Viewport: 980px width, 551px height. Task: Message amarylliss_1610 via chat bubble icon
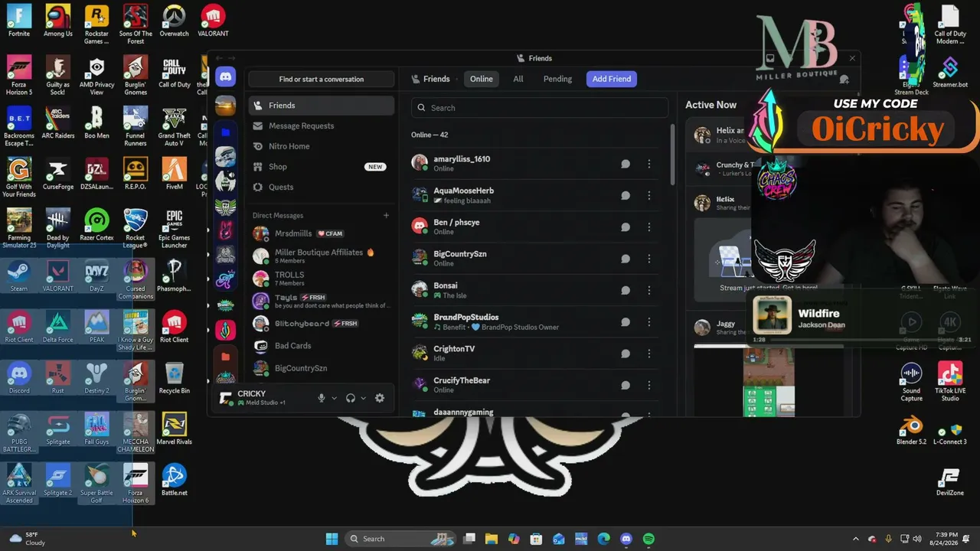626,164
